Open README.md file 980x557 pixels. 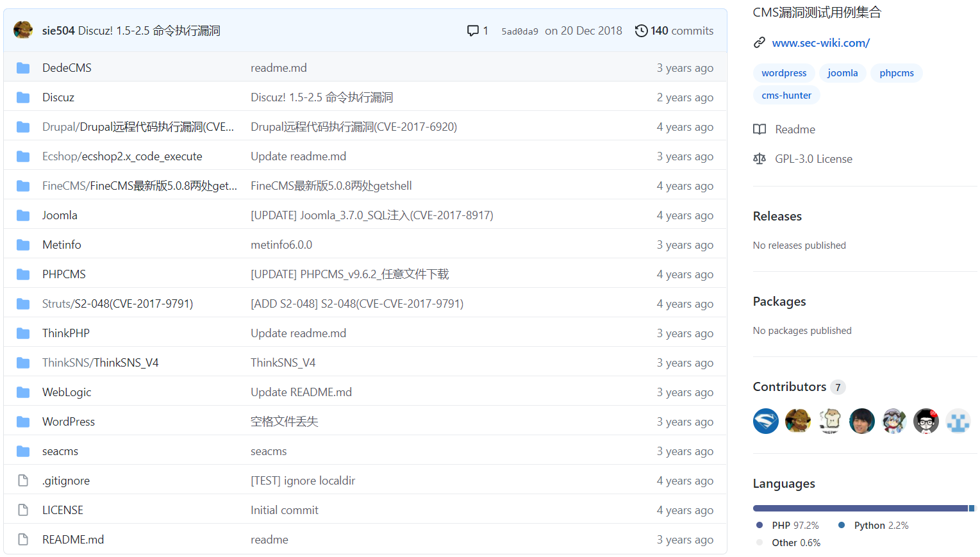73,539
